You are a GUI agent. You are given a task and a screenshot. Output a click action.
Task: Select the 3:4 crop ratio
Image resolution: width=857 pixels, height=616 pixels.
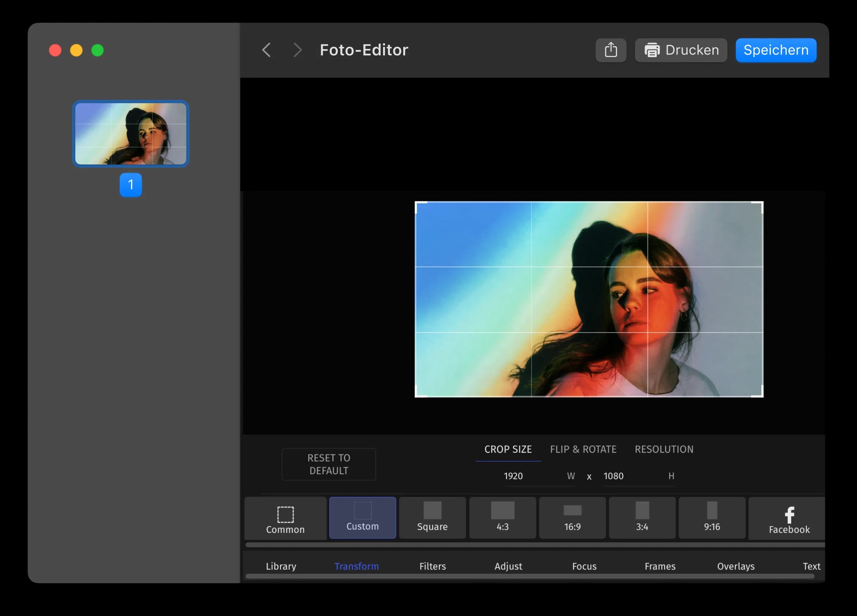[642, 517]
